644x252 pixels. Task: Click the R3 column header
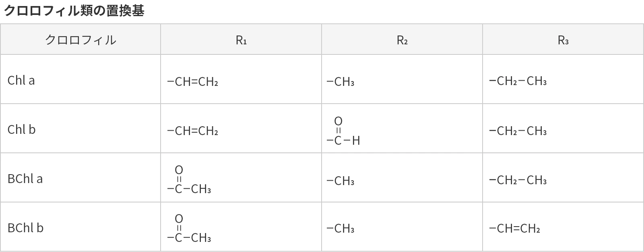pyautogui.click(x=563, y=40)
